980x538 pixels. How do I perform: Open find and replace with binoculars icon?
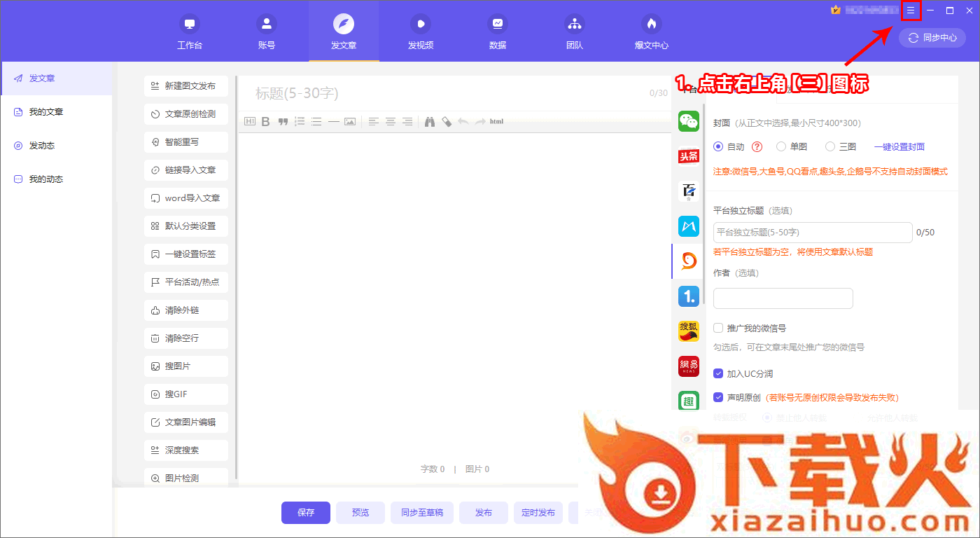click(430, 122)
